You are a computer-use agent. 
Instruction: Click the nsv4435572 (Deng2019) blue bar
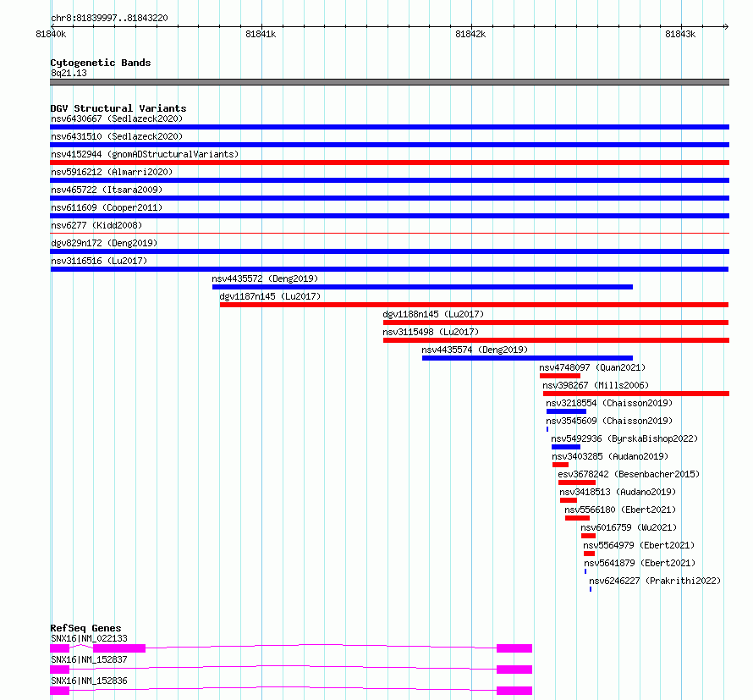click(x=422, y=287)
